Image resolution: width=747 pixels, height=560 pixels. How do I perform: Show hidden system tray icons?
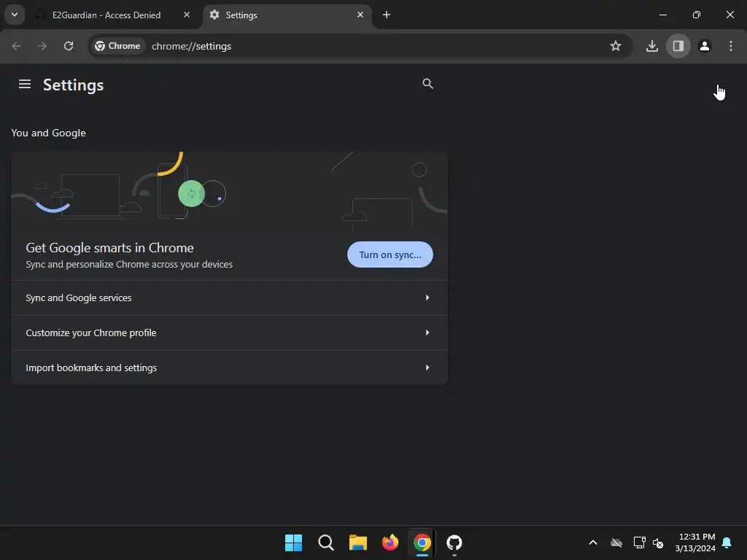pos(593,542)
